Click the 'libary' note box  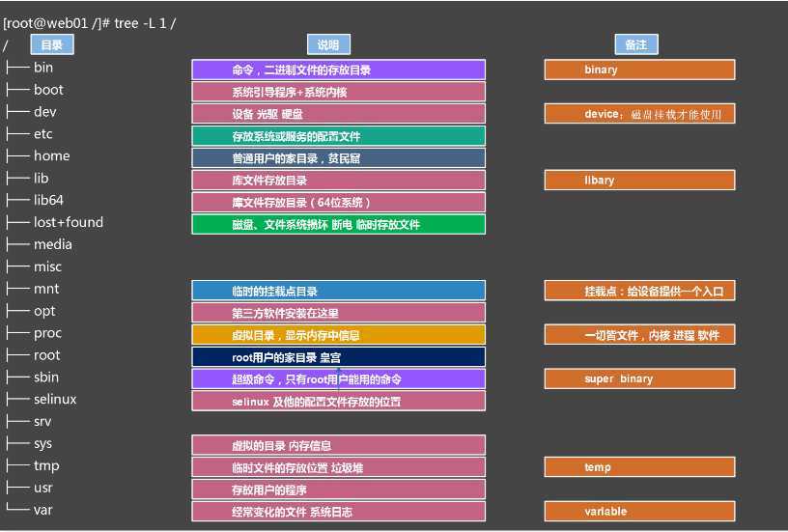639,181
